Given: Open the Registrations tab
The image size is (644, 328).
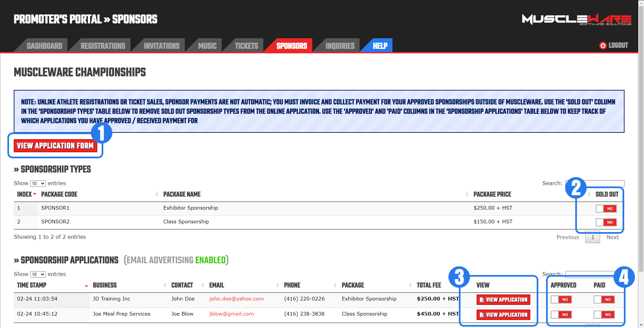Looking at the screenshot, I should 103,46.
